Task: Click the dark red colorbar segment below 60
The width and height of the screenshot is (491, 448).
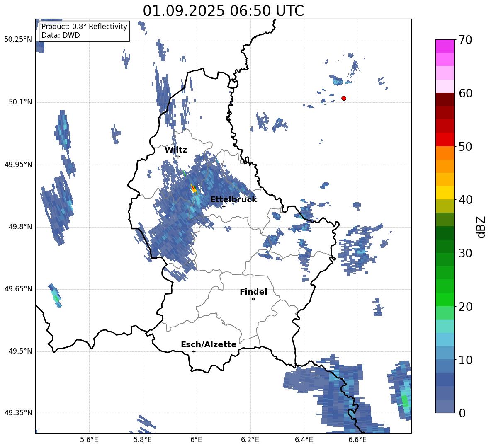Action: coord(445,99)
